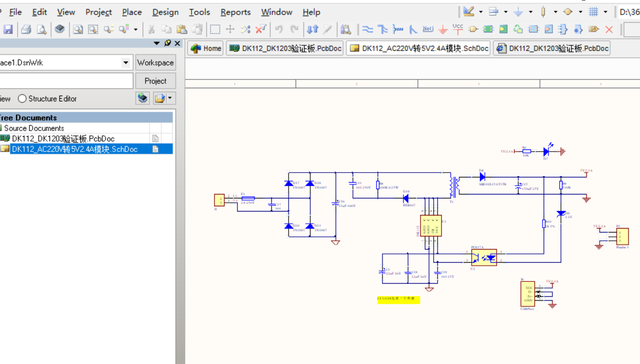
Task: Click the Cross Probe icon
Action: click(327, 29)
